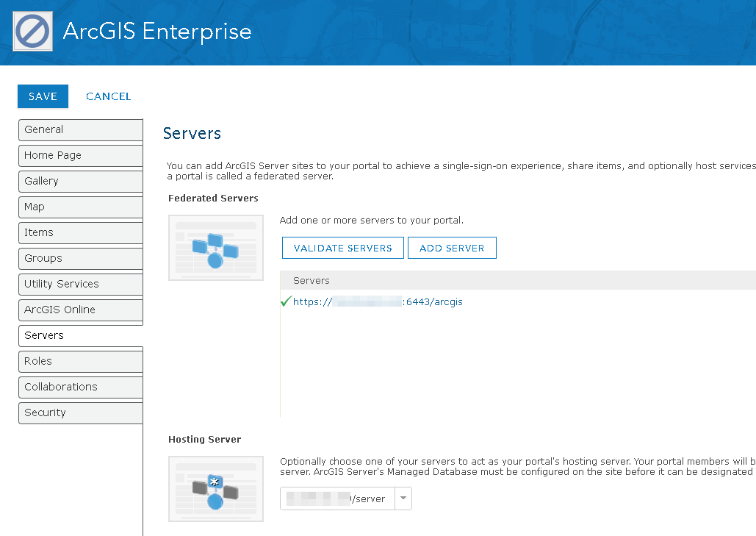Click the Validate Servers button
Image resolution: width=756 pixels, height=536 pixels.
343,248
